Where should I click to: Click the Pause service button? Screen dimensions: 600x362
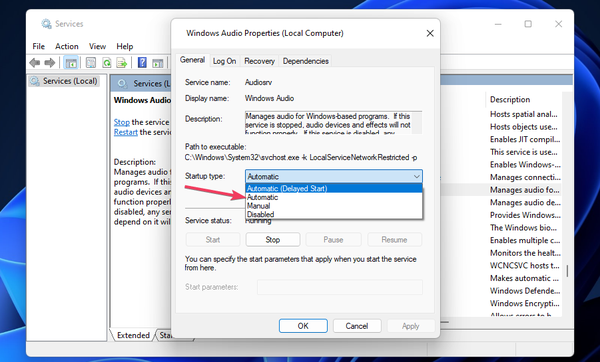(333, 240)
